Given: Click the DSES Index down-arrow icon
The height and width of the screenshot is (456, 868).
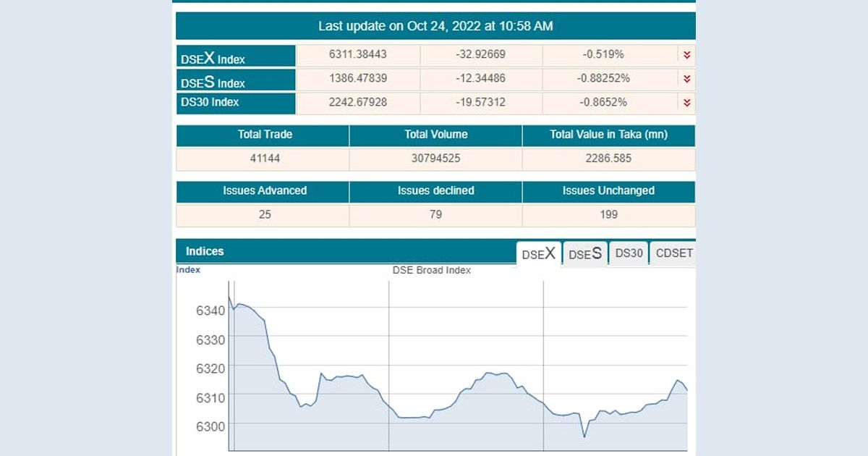Looking at the screenshot, I should 687,79.
